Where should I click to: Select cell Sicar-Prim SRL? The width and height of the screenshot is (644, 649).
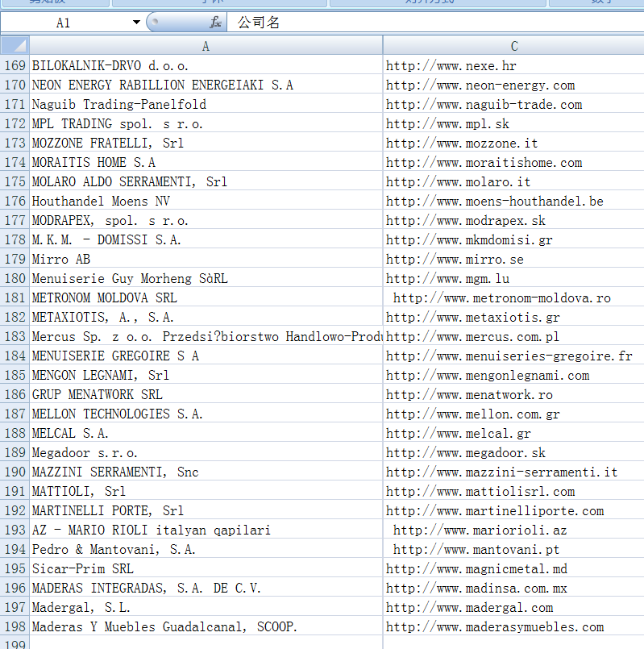(206, 568)
